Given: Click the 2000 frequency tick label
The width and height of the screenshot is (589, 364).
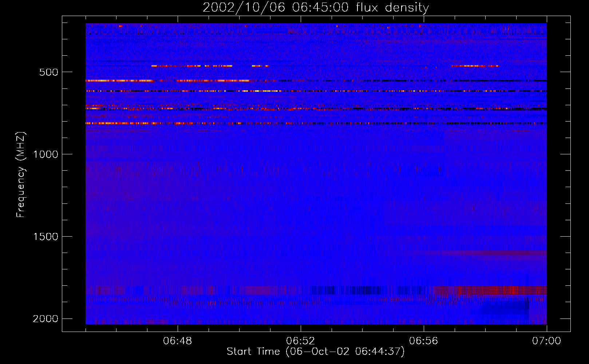Looking at the screenshot, I should click(46, 319).
